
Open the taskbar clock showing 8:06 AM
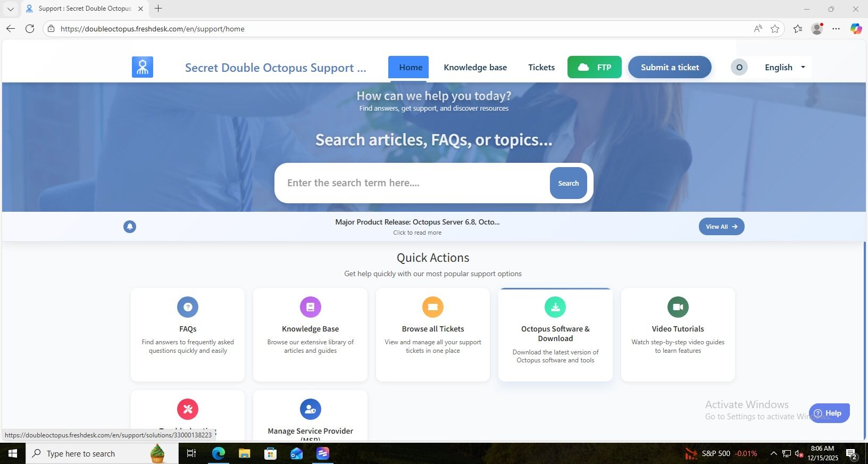pyautogui.click(x=823, y=453)
